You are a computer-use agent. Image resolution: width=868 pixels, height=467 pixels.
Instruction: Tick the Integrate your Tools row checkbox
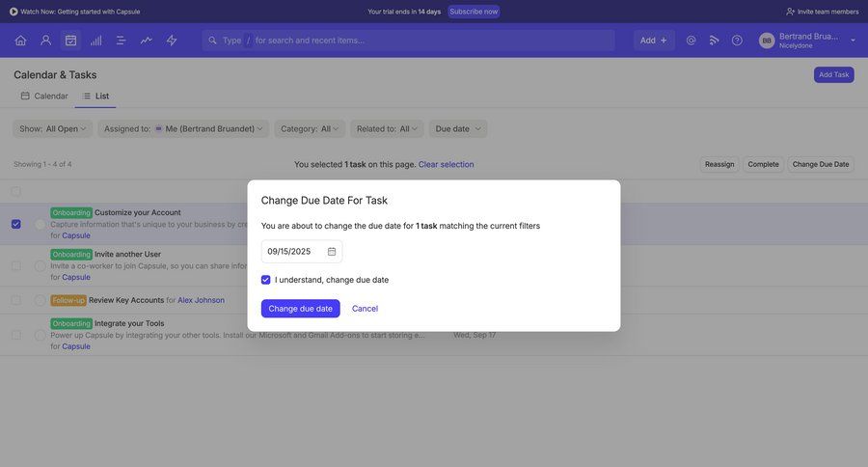pyautogui.click(x=16, y=335)
